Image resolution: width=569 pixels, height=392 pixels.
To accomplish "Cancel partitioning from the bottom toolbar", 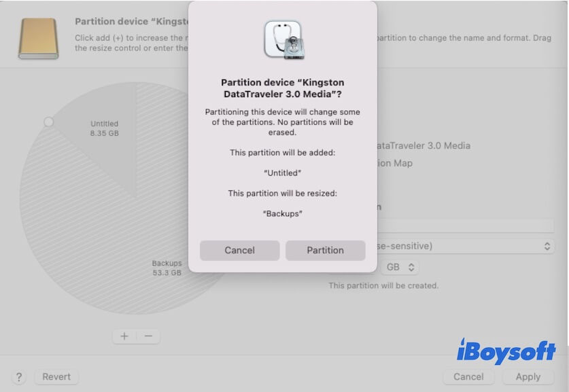I will (x=468, y=376).
